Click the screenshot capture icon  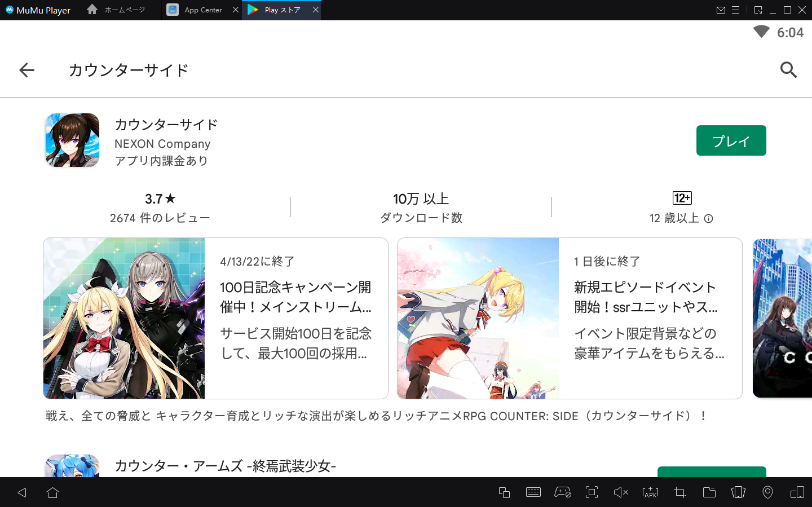click(592, 492)
